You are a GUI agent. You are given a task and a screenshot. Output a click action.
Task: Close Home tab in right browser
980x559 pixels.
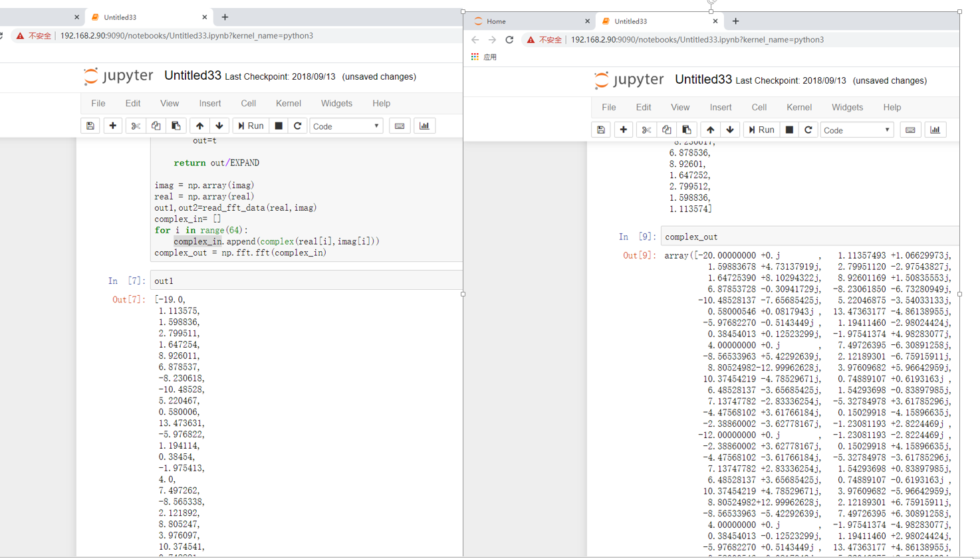[x=587, y=21]
